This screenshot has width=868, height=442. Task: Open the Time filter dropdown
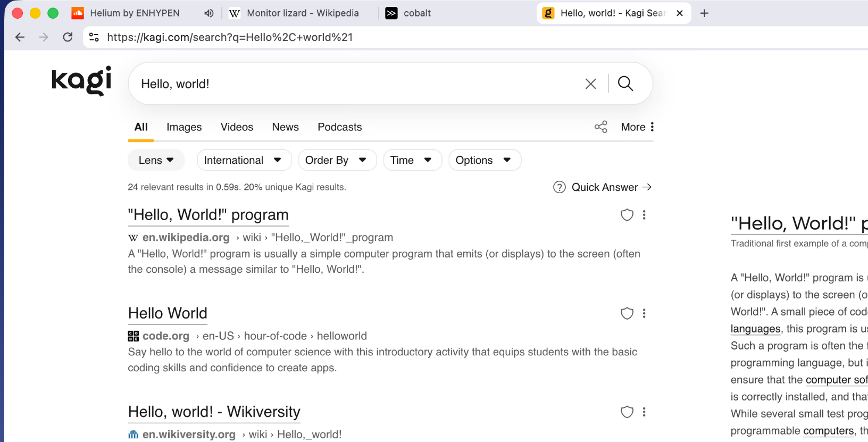tap(412, 160)
